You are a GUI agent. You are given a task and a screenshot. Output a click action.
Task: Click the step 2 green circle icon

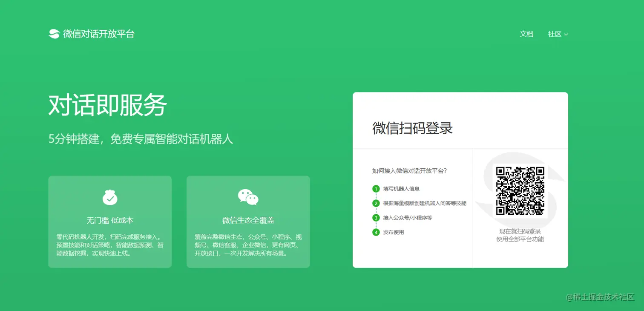(x=376, y=203)
